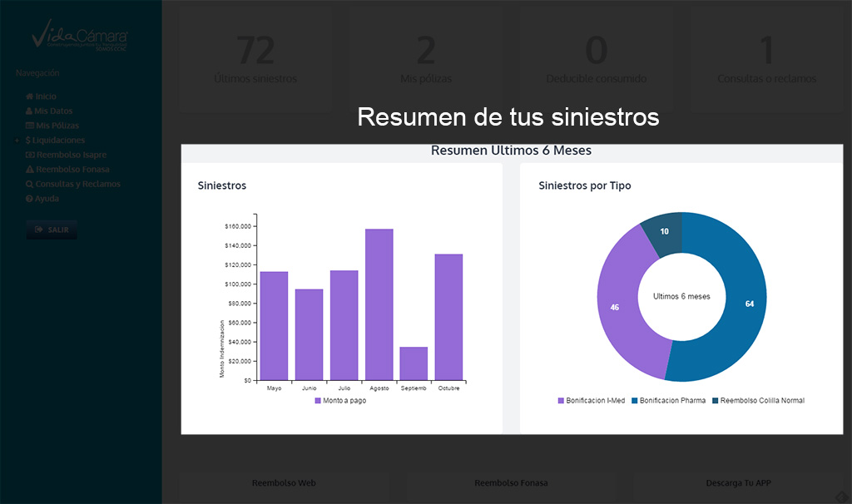Image resolution: width=852 pixels, height=504 pixels.
Task: Click the dollar icon beside Liquidaciones
Action: tap(29, 141)
